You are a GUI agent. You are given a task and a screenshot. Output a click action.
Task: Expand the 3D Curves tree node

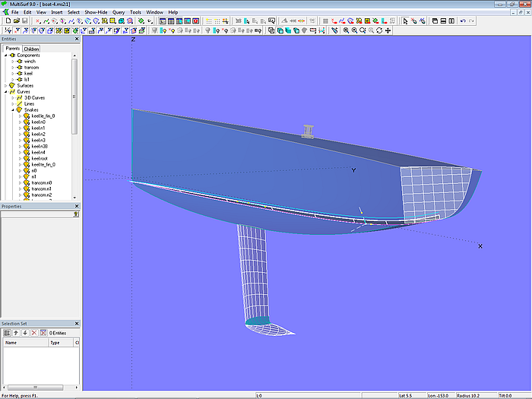[x=13, y=98]
